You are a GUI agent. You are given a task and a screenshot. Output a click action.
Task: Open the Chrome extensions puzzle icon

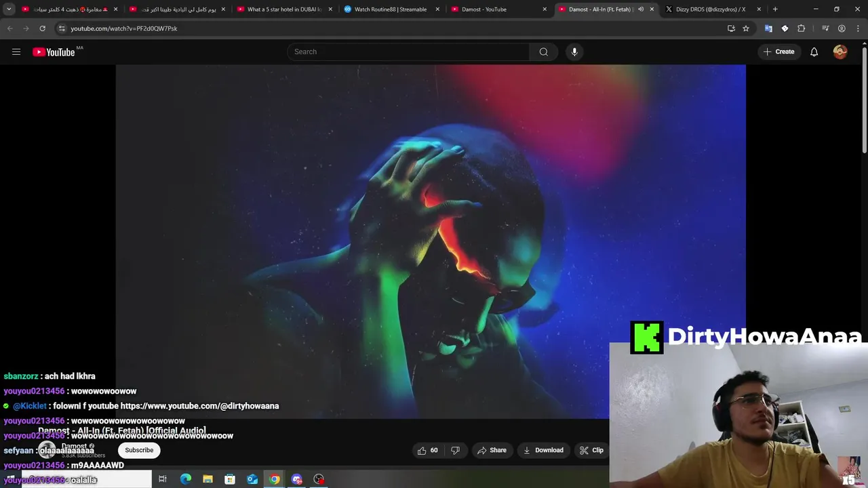(x=802, y=28)
